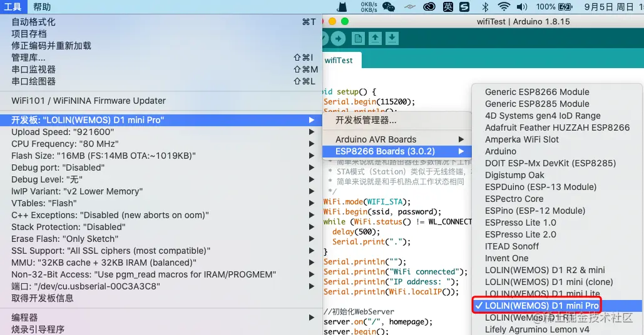Expand the 编程器 submenu
The width and height of the screenshot is (644, 335).
tap(161, 317)
